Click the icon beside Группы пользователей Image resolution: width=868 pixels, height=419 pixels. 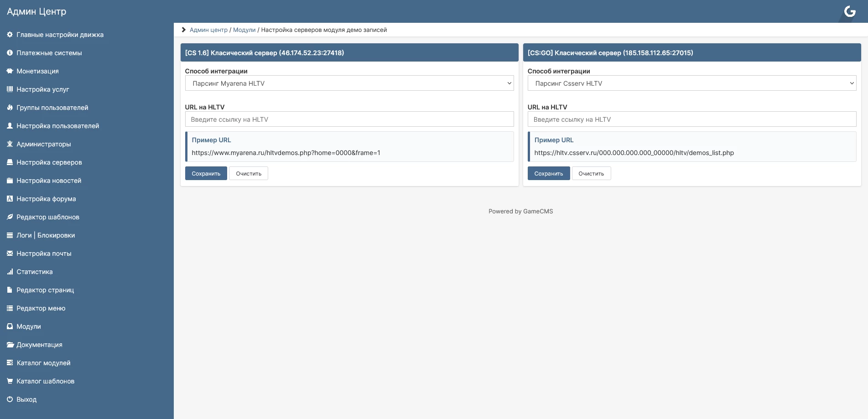pyautogui.click(x=10, y=108)
